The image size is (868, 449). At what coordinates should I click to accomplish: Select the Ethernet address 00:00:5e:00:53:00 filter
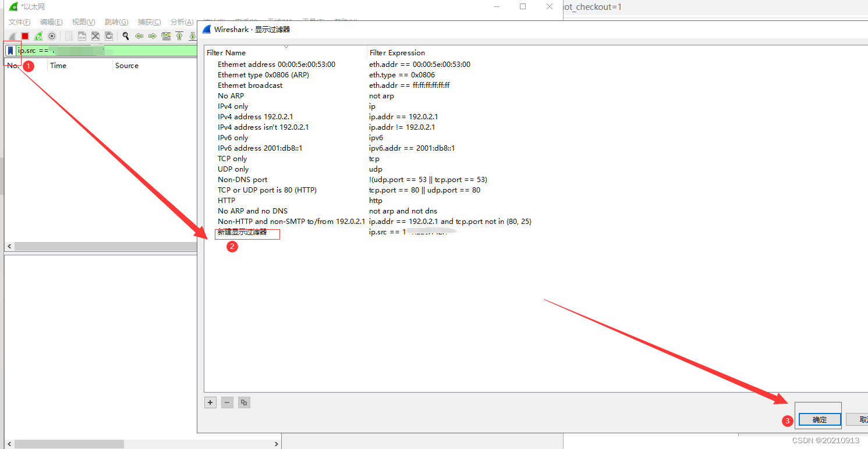click(277, 65)
